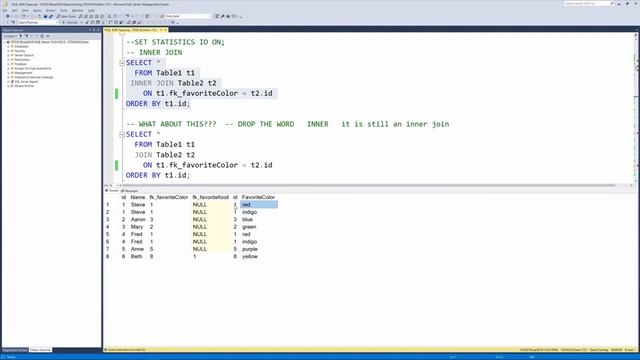
Task: Click the 'Beth' cell in results
Action: 136,256
